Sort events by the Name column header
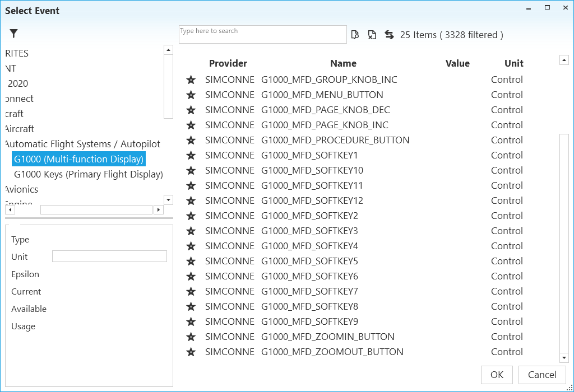 click(x=343, y=63)
